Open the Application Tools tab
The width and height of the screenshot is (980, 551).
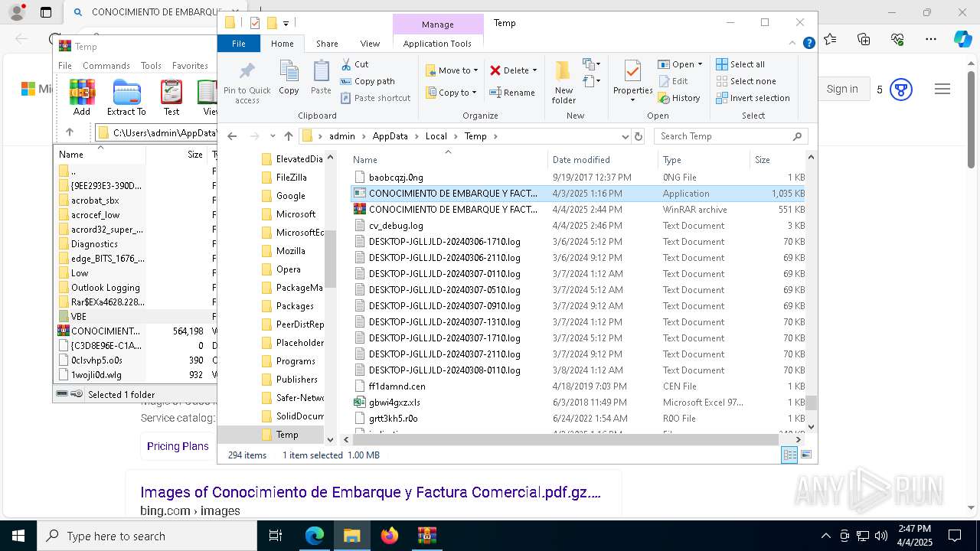(437, 44)
